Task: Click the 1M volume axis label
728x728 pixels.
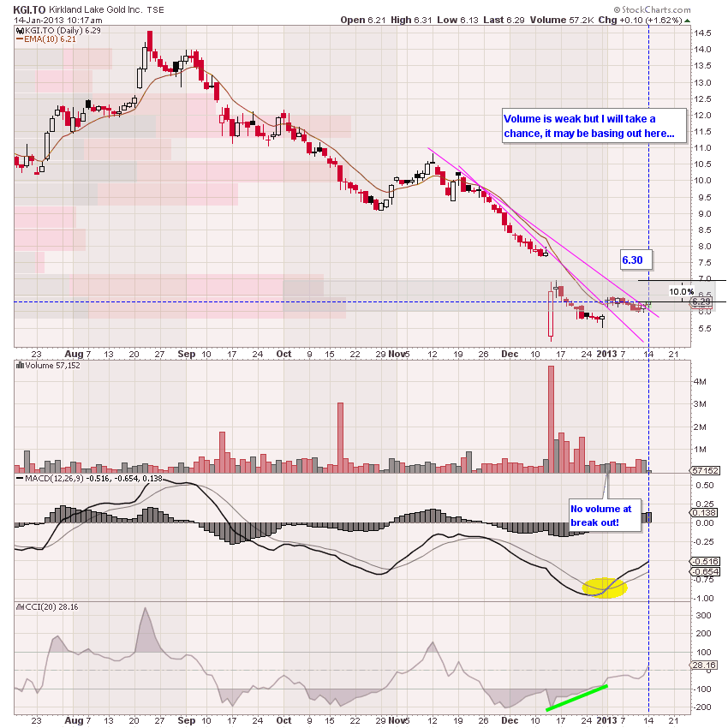Action: tap(700, 450)
